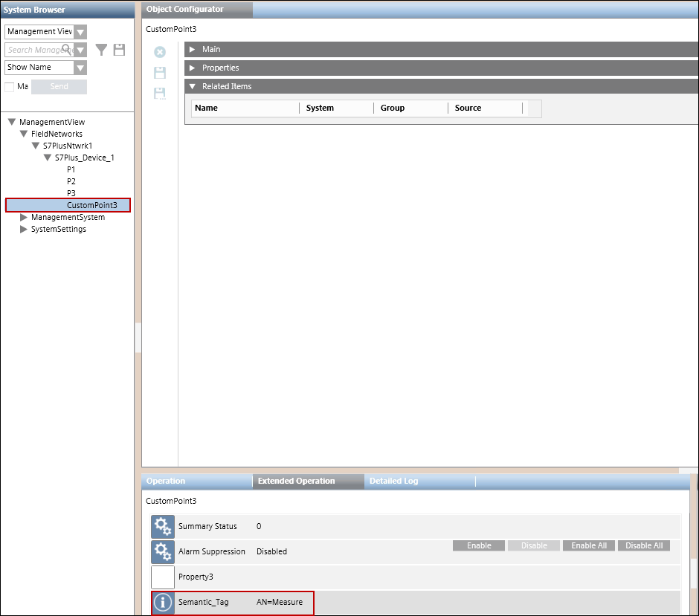The height and width of the screenshot is (616, 699).
Task: Expand the Properties section
Action: click(192, 68)
